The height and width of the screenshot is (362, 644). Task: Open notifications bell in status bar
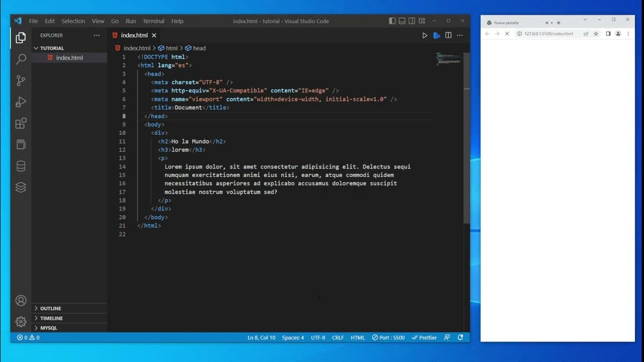460,338
